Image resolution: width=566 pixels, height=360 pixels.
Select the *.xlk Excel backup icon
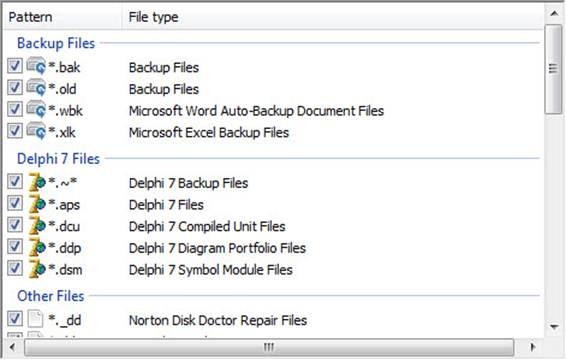tap(36, 131)
